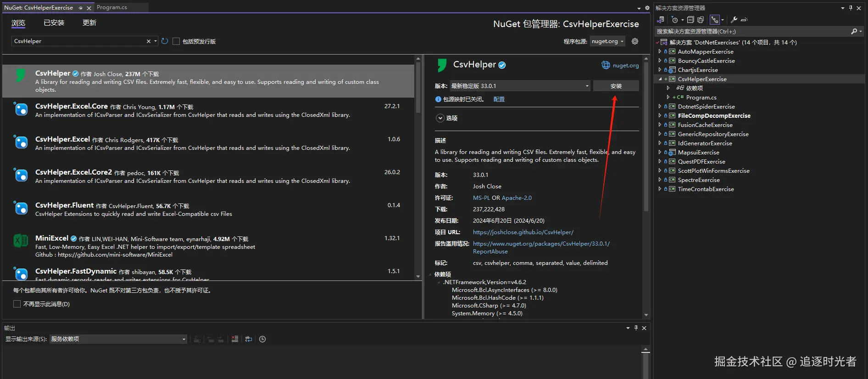Click the verified badge beside CsvHelper title
868x379 pixels.
click(x=502, y=65)
